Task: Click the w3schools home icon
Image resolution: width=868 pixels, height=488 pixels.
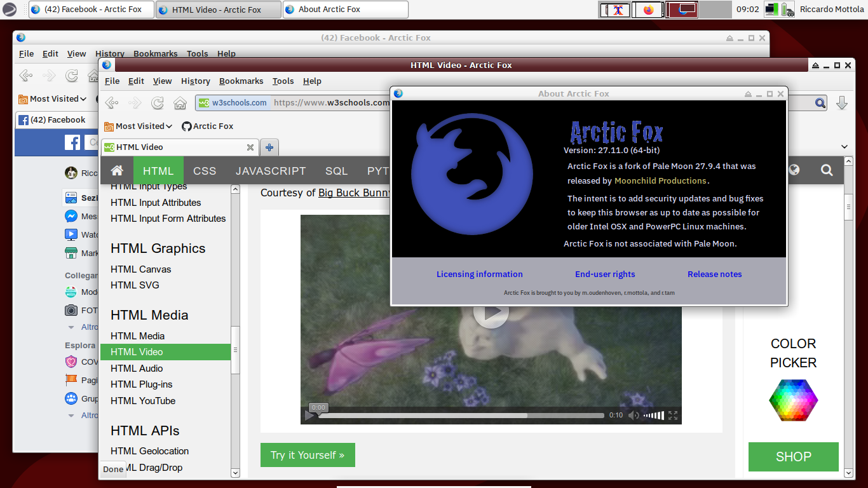Action: [x=117, y=170]
